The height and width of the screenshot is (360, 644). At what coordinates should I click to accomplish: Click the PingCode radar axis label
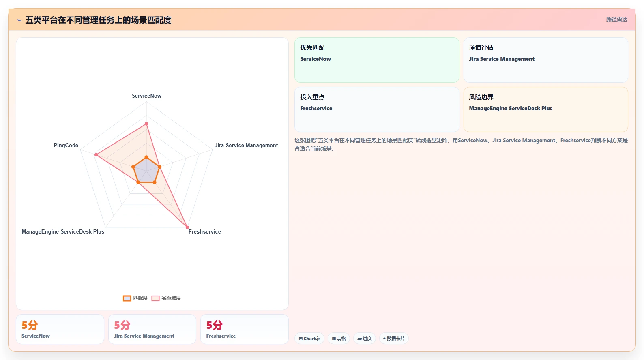point(66,146)
